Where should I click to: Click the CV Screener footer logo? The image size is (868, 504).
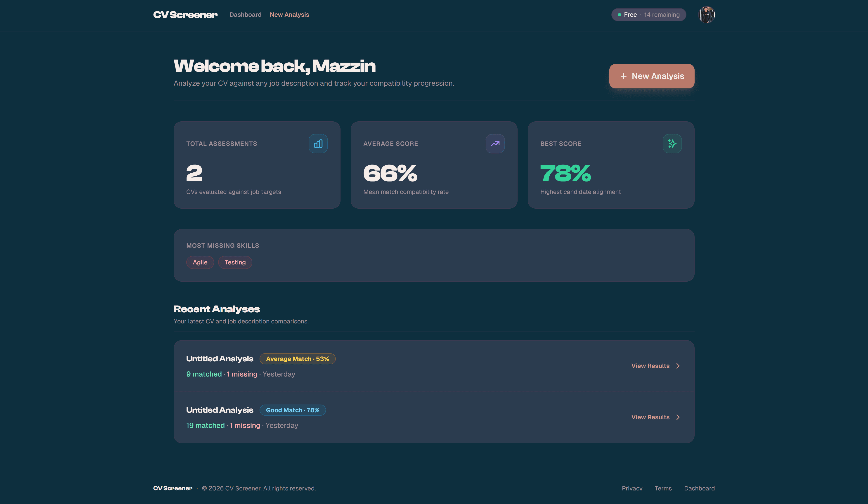point(173,488)
